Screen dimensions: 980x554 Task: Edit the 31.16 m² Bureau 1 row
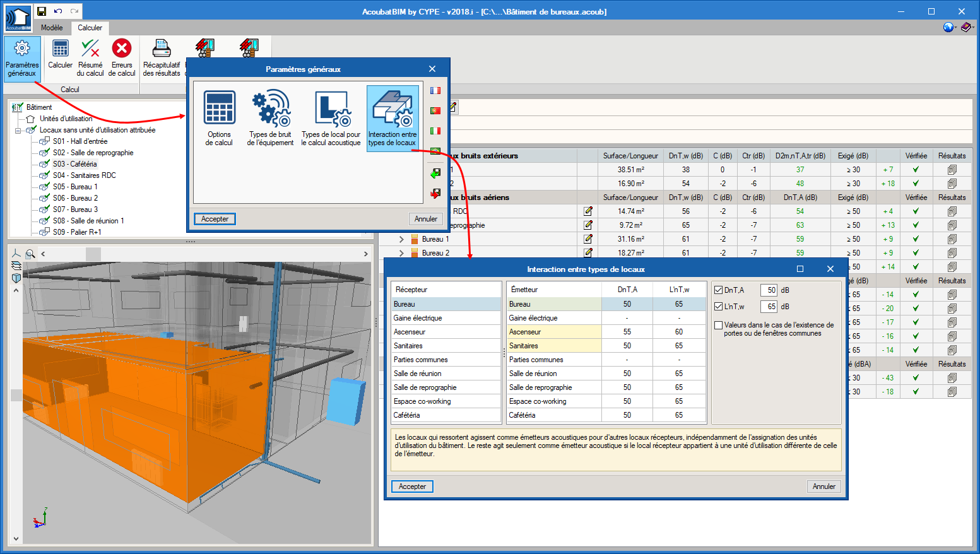click(x=588, y=239)
